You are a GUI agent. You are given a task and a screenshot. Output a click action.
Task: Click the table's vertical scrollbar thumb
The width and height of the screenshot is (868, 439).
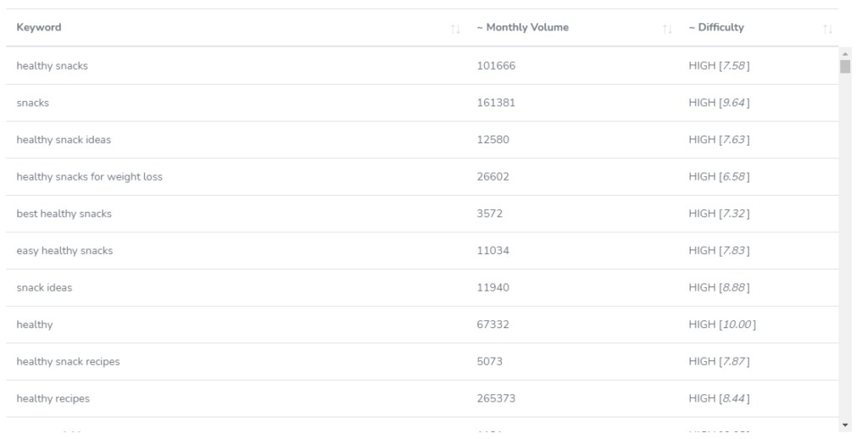click(x=844, y=67)
